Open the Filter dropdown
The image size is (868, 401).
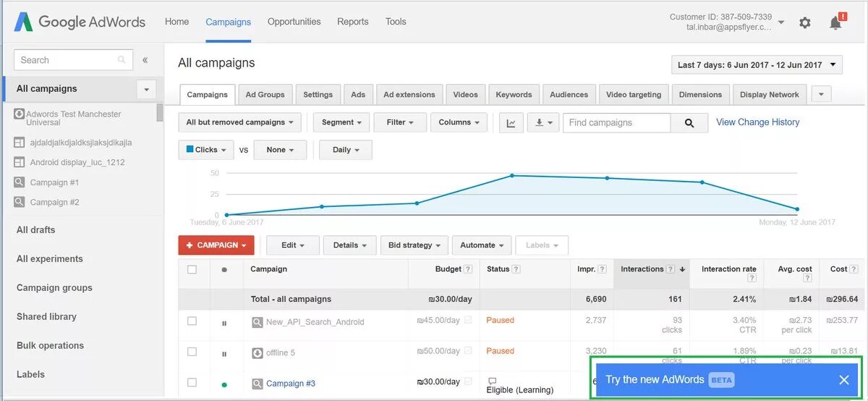coord(400,123)
